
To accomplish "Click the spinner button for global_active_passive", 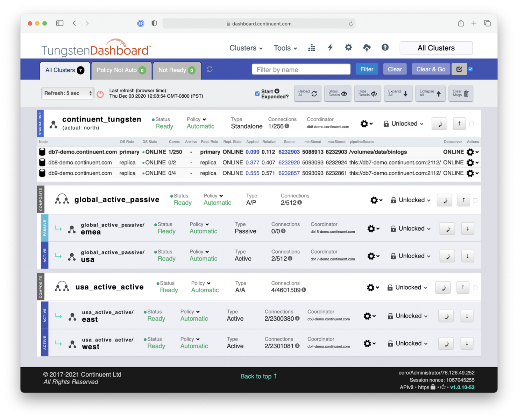I will click(x=445, y=200).
